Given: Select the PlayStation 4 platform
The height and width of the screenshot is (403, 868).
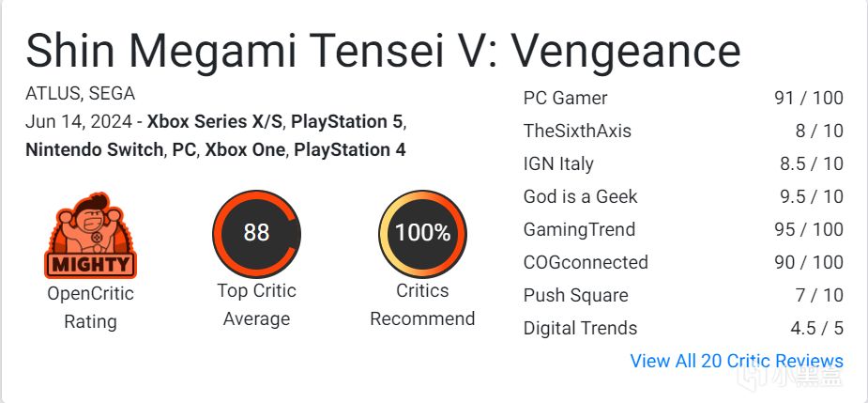Looking at the screenshot, I should [x=350, y=149].
